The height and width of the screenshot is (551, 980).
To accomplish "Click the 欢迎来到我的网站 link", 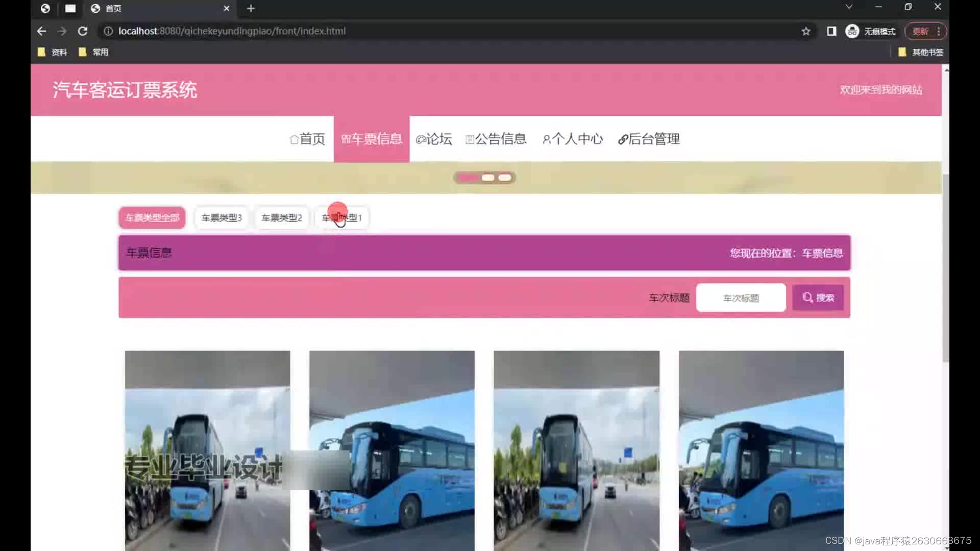I will (880, 90).
